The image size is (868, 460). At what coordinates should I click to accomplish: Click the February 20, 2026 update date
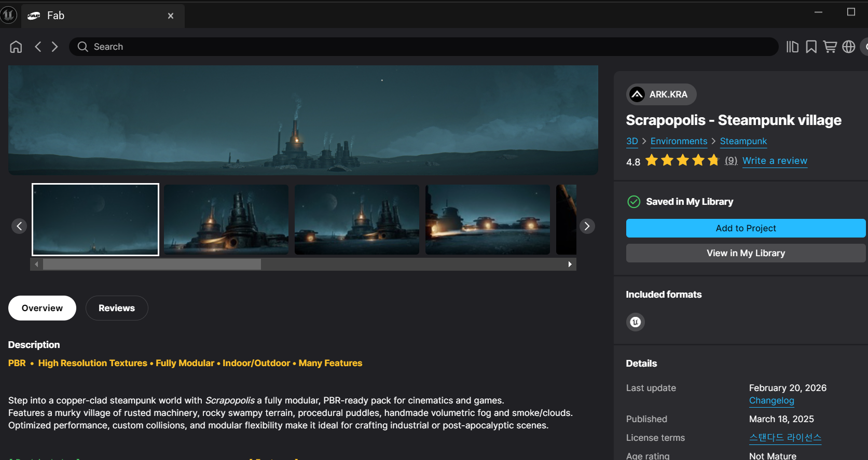[x=788, y=388]
